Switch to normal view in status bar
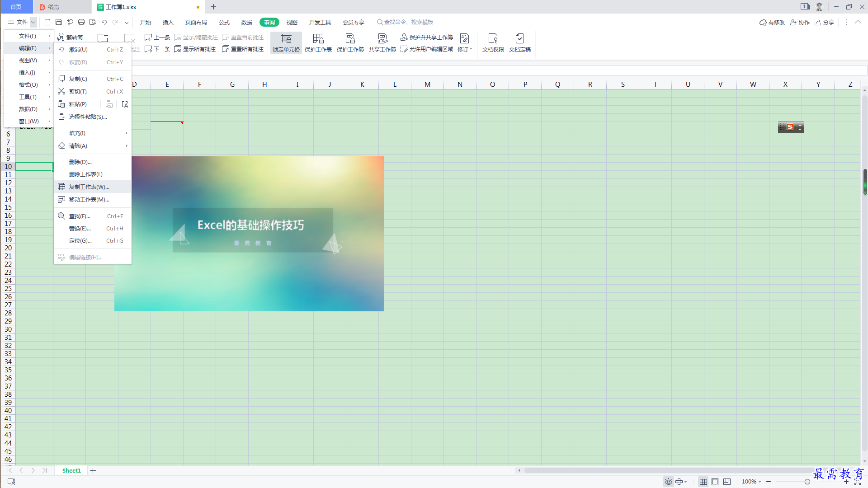 pyautogui.click(x=703, y=482)
